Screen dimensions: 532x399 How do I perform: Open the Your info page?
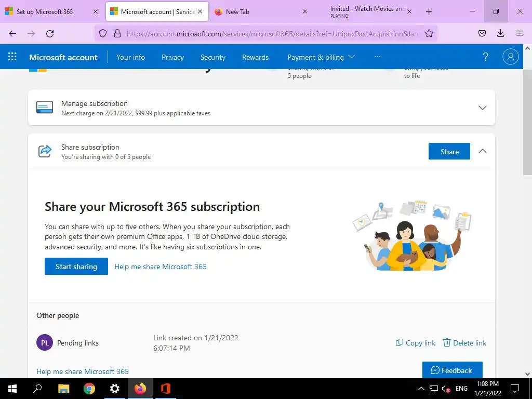(130, 57)
